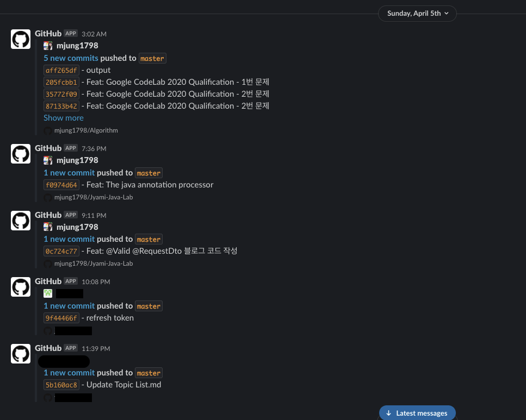Screen dimensions: 526x420
Task: Open commit hash 5b160ac8
Action: click(61, 385)
